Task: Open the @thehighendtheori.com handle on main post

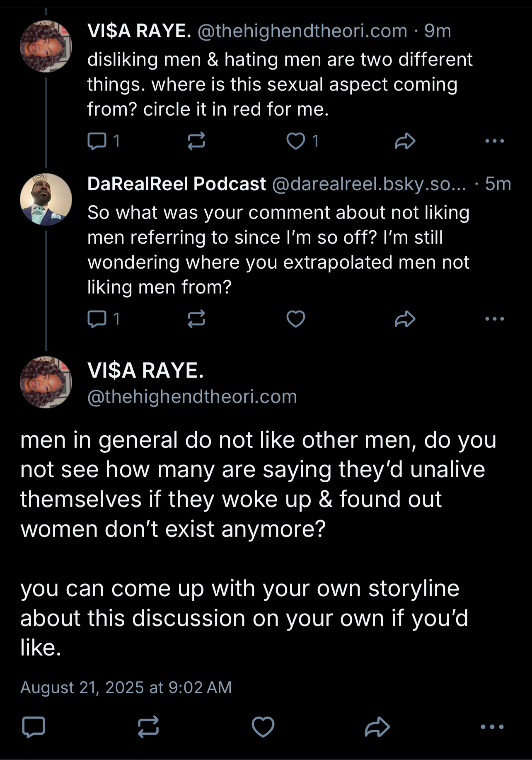Action: point(192,397)
